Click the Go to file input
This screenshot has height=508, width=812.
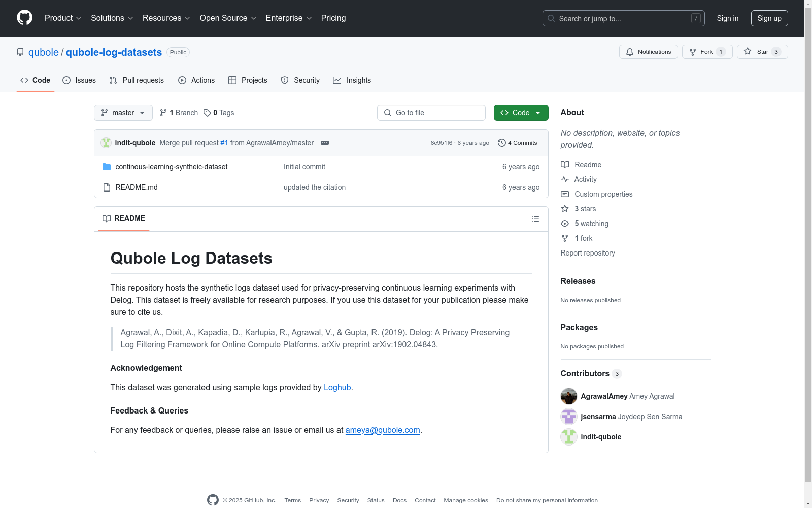click(431, 113)
